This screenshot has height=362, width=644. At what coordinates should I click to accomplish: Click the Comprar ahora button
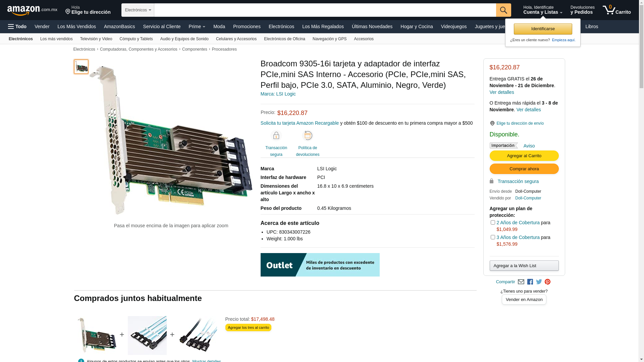[x=524, y=169]
